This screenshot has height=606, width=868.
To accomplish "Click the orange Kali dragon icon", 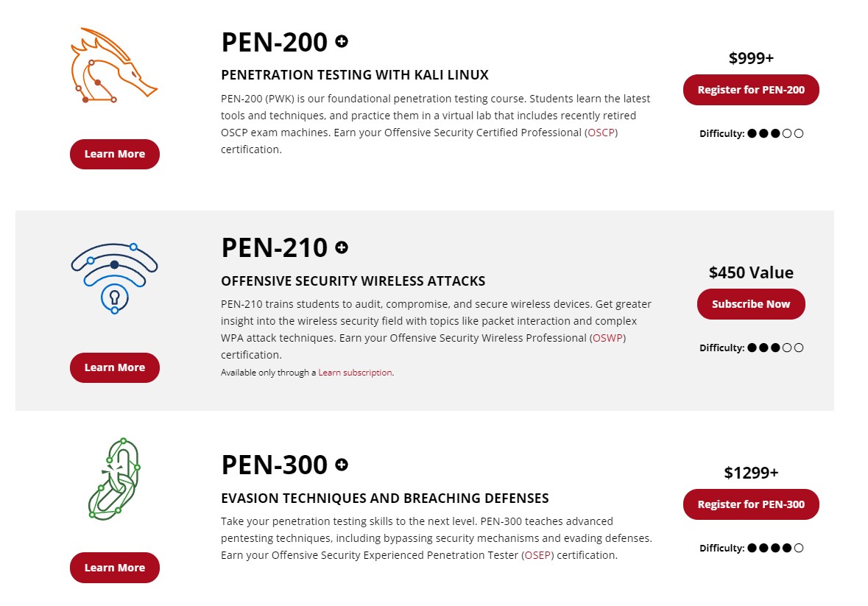I will coord(114,66).
